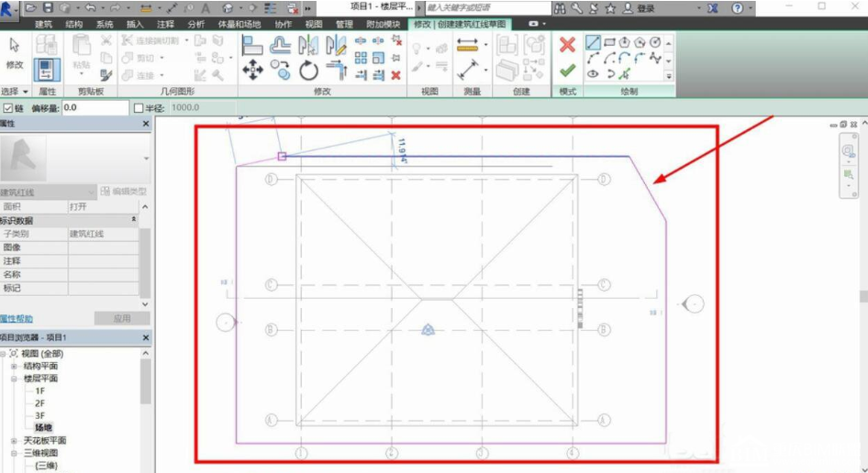Click Mirror - Draw Axis tool
The height and width of the screenshot is (473, 868).
click(336, 45)
